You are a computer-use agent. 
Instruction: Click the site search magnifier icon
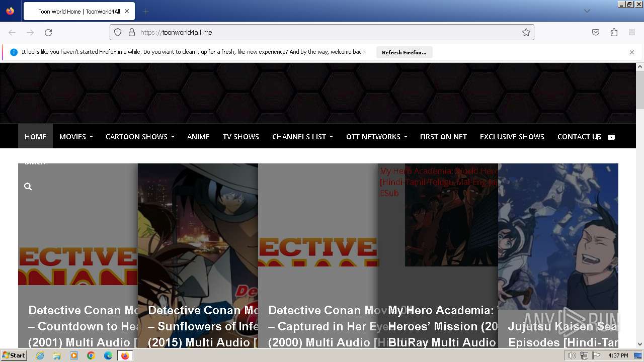[28, 187]
